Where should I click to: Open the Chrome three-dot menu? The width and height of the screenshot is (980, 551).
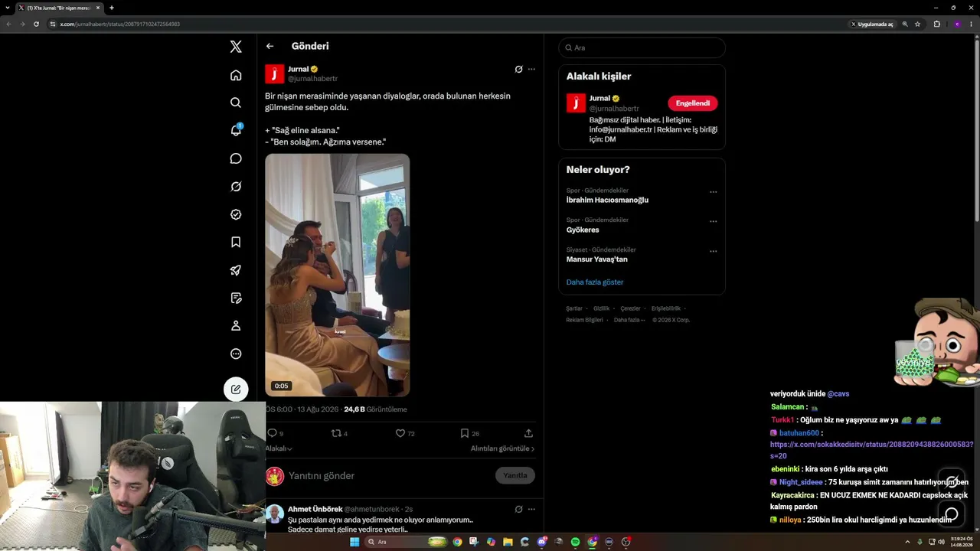pos(970,24)
